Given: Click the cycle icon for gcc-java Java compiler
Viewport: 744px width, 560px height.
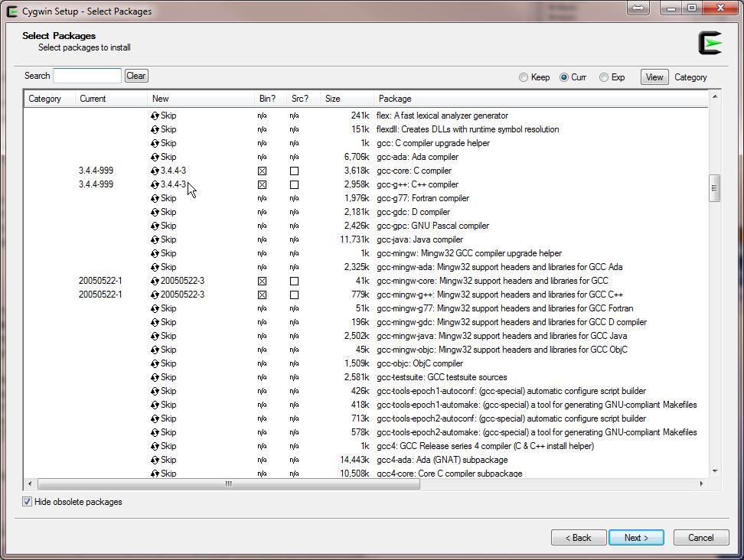Looking at the screenshot, I should 155,239.
